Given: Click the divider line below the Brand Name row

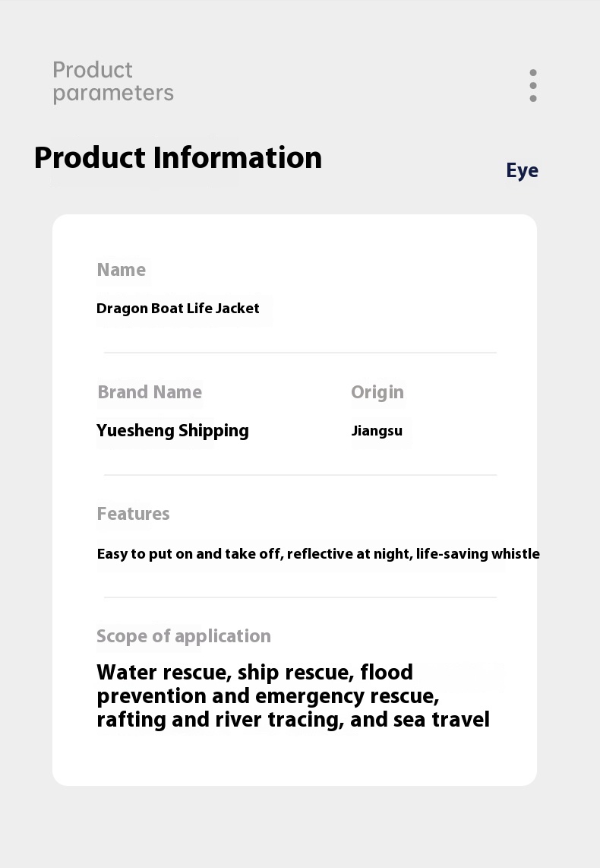Looking at the screenshot, I should 300,475.
